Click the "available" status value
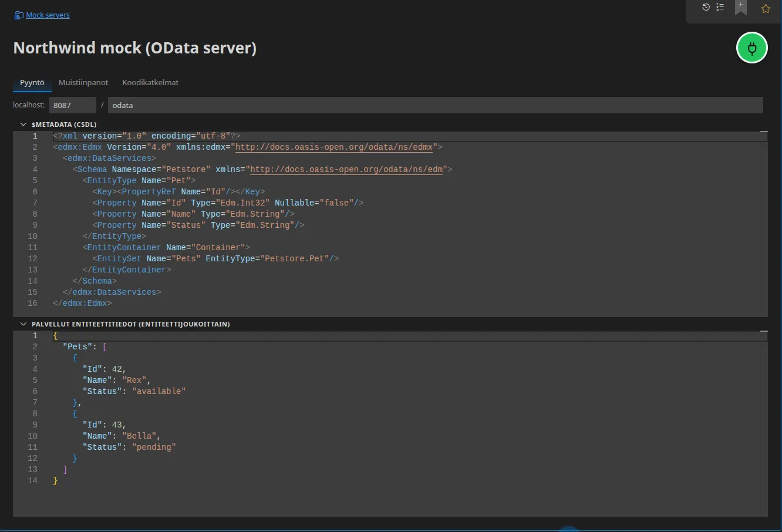Viewport: 782px width, 532px height. 159,391
